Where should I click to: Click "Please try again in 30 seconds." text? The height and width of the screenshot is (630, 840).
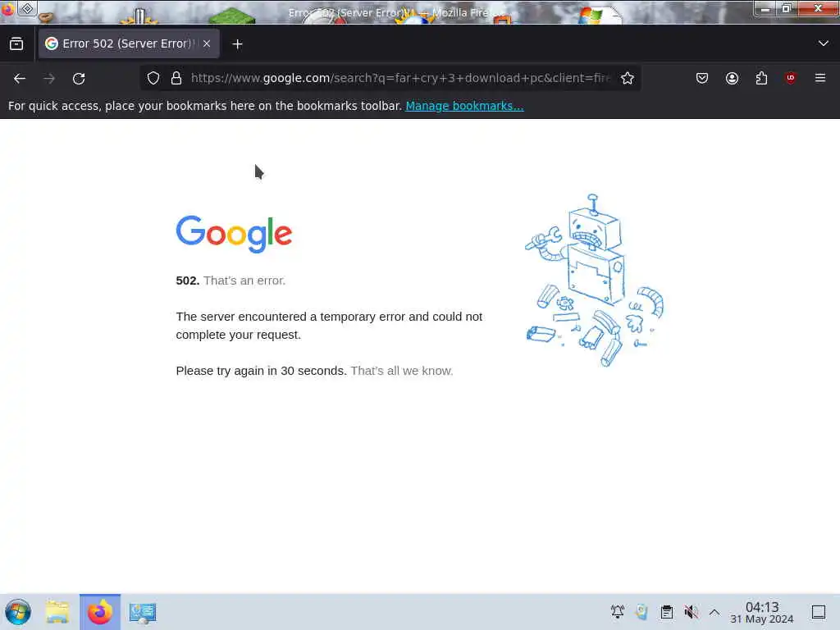(262, 371)
